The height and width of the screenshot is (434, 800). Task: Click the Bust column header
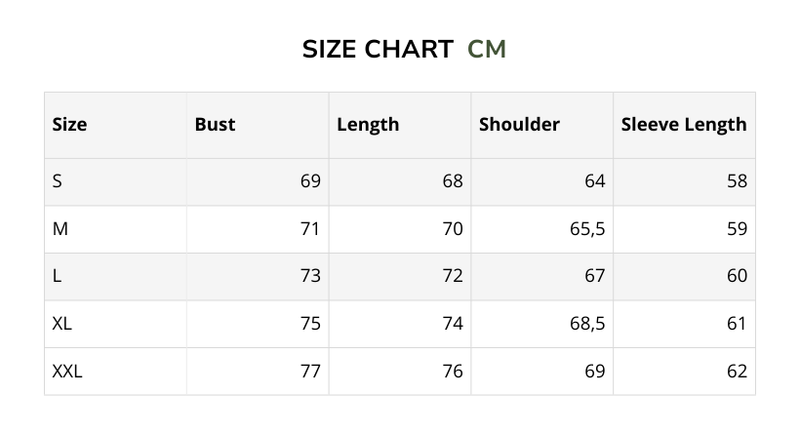coord(215,125)
